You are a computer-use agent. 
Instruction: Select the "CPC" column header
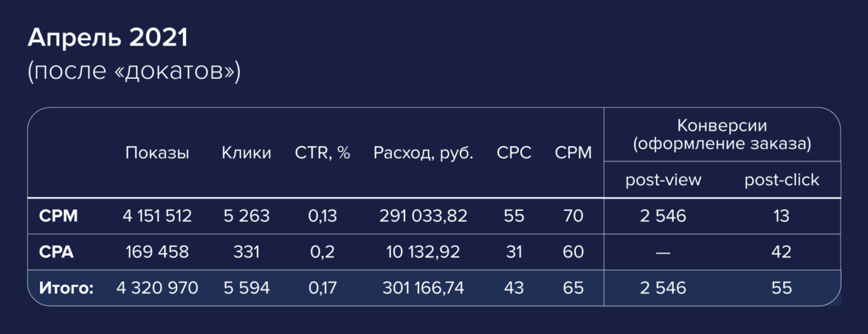(514, 153)
